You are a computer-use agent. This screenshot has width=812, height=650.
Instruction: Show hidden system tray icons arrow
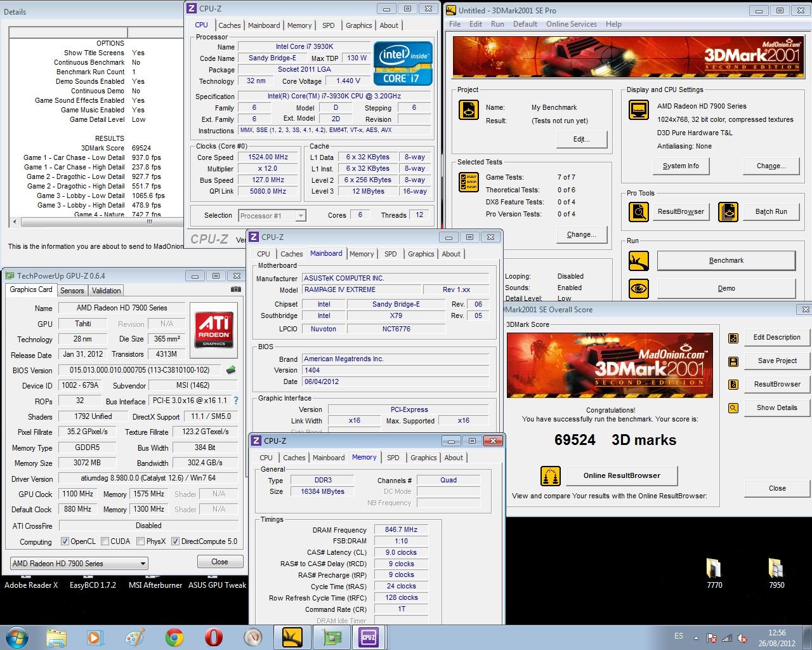coord(697,638)
